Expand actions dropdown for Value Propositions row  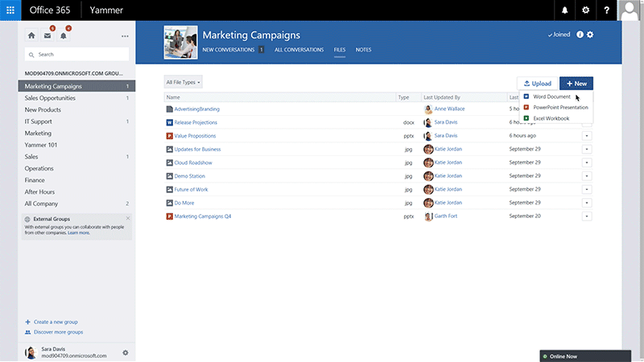coord(587,136)
